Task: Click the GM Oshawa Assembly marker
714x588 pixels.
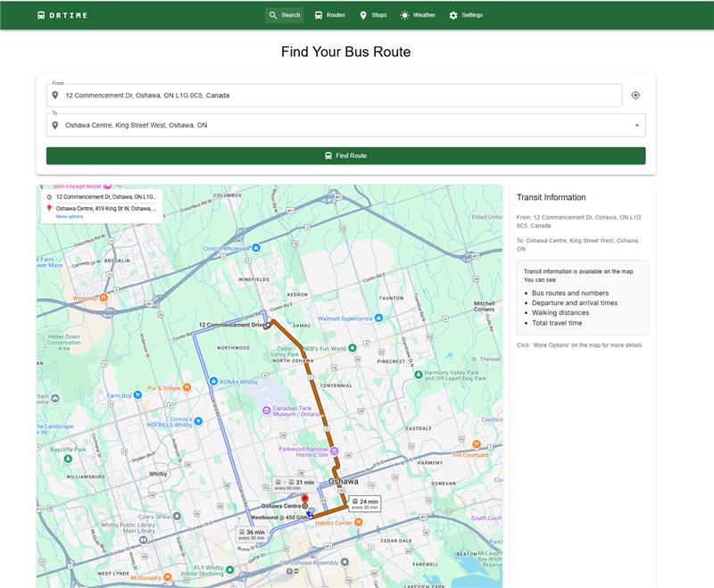Action: [x=345, y=562]
